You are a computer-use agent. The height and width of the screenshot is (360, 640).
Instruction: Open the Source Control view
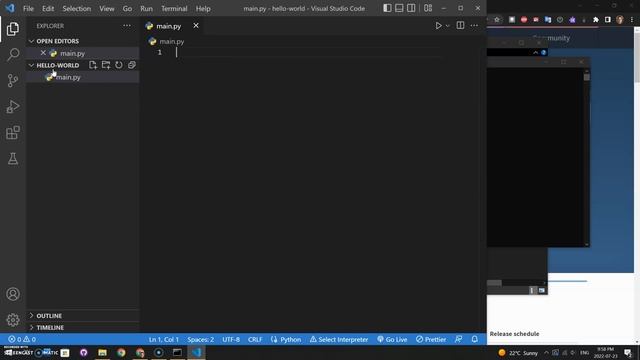(x=13, y=80)
